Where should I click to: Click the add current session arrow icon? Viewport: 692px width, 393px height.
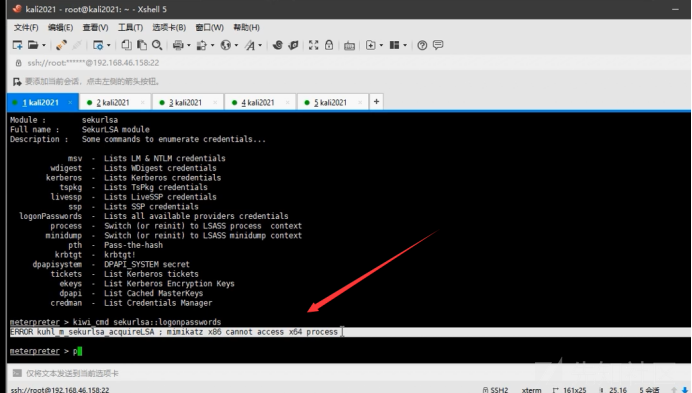pyautogui.click(x=17, y=82)
